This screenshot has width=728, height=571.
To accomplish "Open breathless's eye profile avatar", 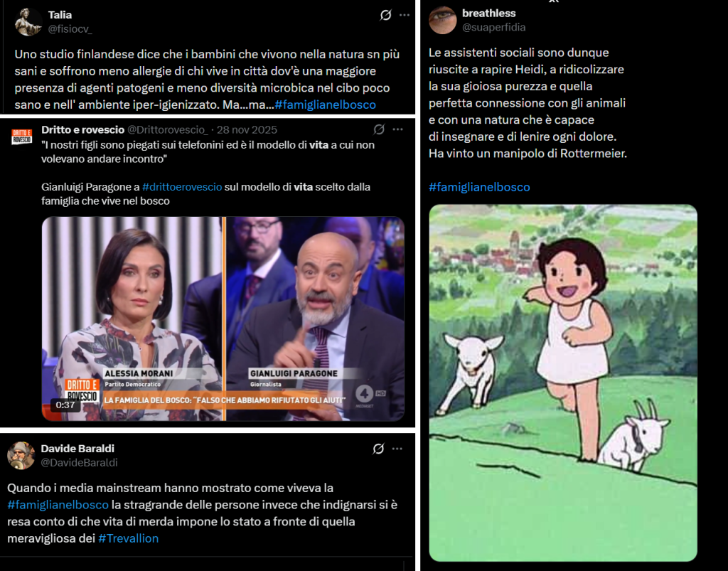I will pyautogui.click(x=442, y=20).
